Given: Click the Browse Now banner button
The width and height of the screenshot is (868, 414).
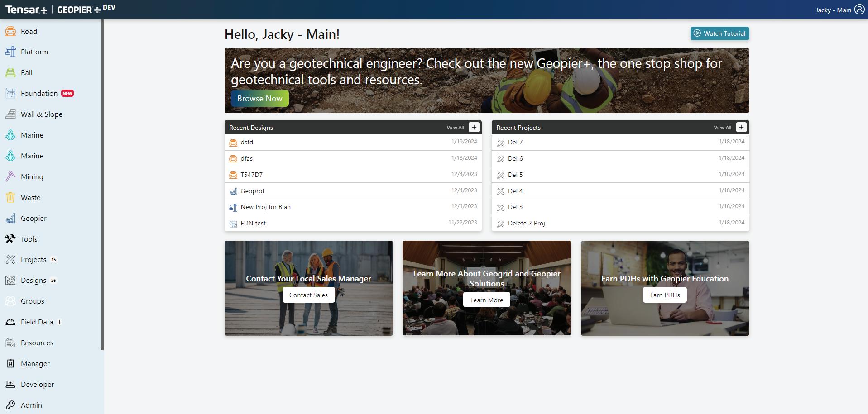Looking at the screenshot, I should click(260, 99).
